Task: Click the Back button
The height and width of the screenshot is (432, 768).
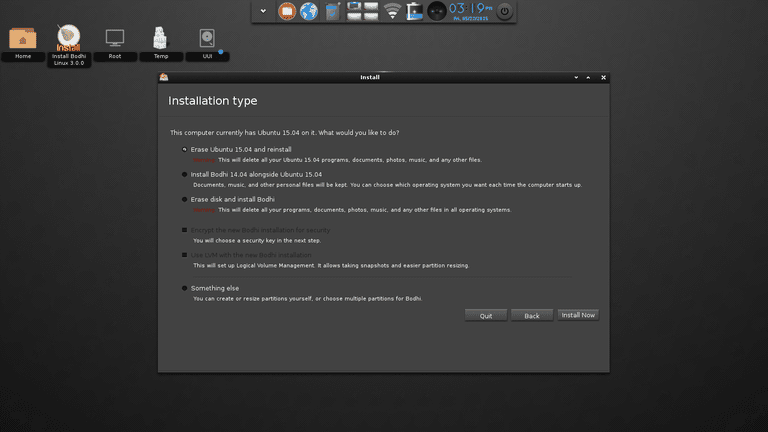Action: [532, 315]
